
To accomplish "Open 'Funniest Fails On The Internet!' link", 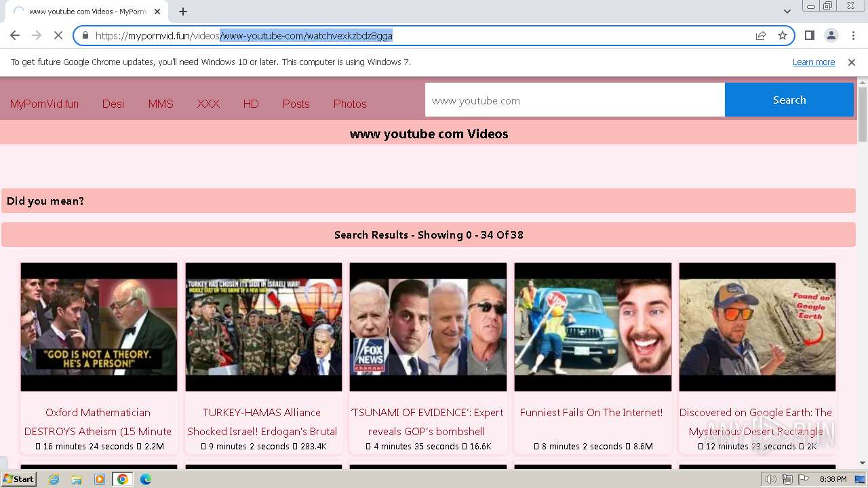I will click(591, 412).
